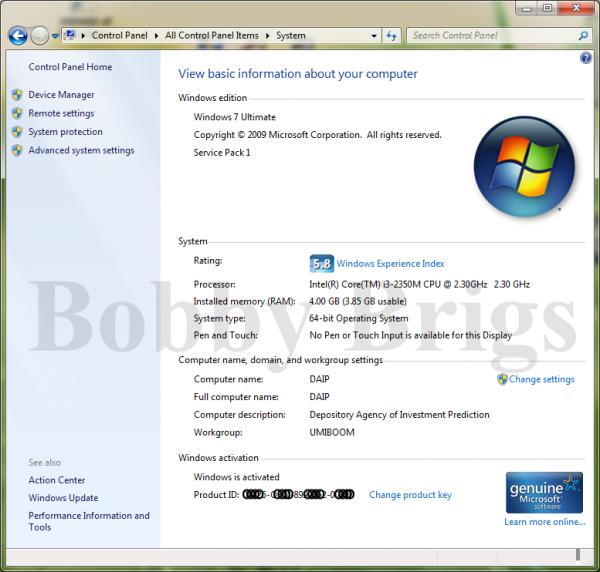The image size is (600, 572).
Task: Go to All Control Panel Items breadcrumb
Action: click(x=212, y=36)
